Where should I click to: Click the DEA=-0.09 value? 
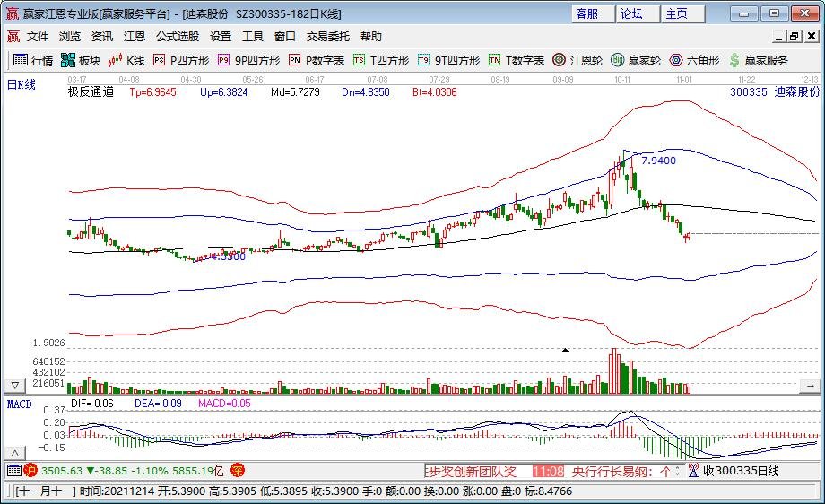pyautogui.click(x=159, y=404)
